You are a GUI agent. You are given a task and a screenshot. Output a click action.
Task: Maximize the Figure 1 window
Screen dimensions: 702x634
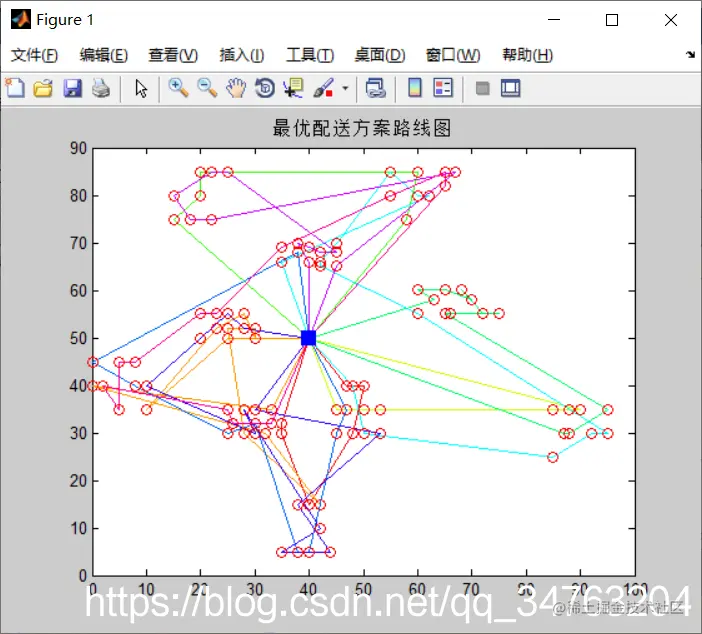pyautogui.click(x=612, y=20)
